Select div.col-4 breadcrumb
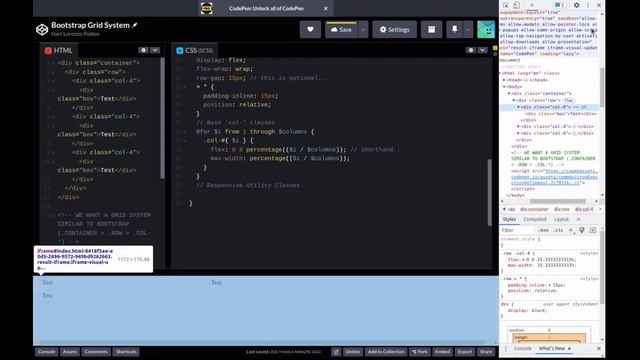Screen dimensions: 640x360 tap(584, 209)
